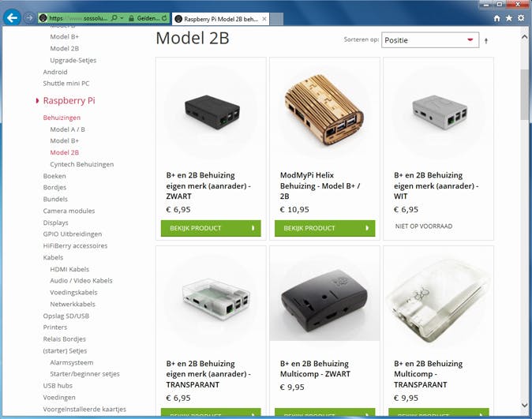The height and width of the screenshot is (419, 532).
Task: Open the browser tools gear icon
Action: pos(521,18)
